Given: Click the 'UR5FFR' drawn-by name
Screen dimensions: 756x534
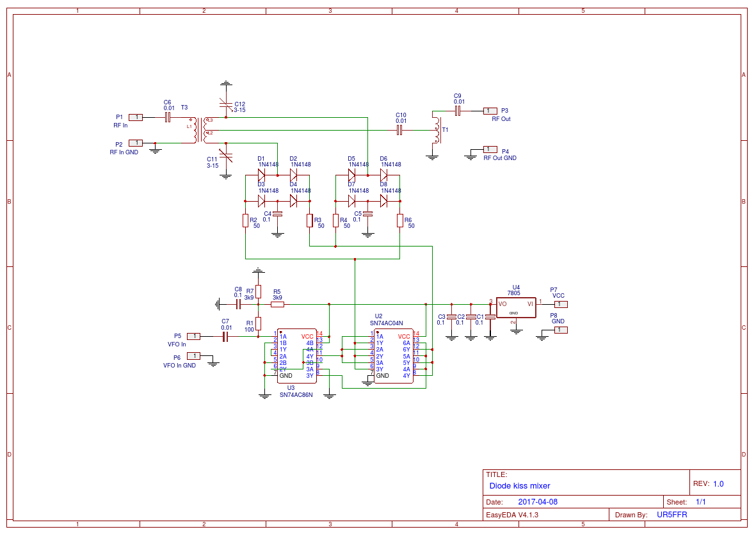Looking at the screenshot, I should (x=667, y=515).
